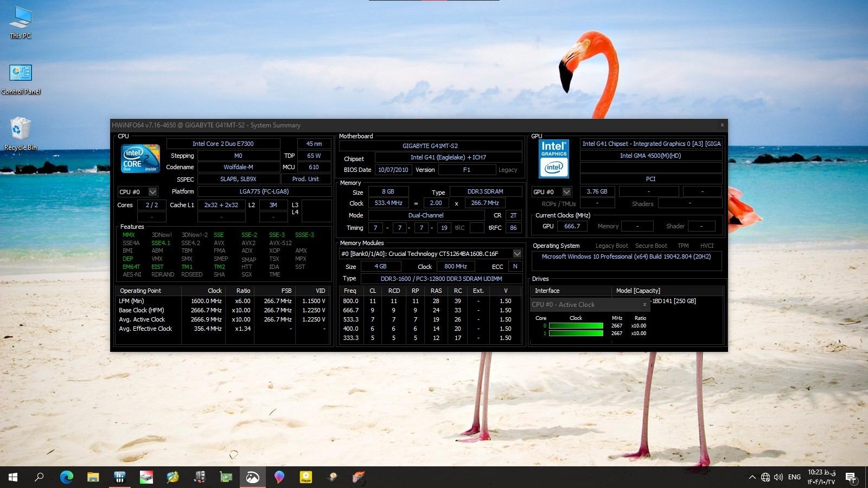
Task: Open the memory module bank dropdown
Action: [517, 254]
